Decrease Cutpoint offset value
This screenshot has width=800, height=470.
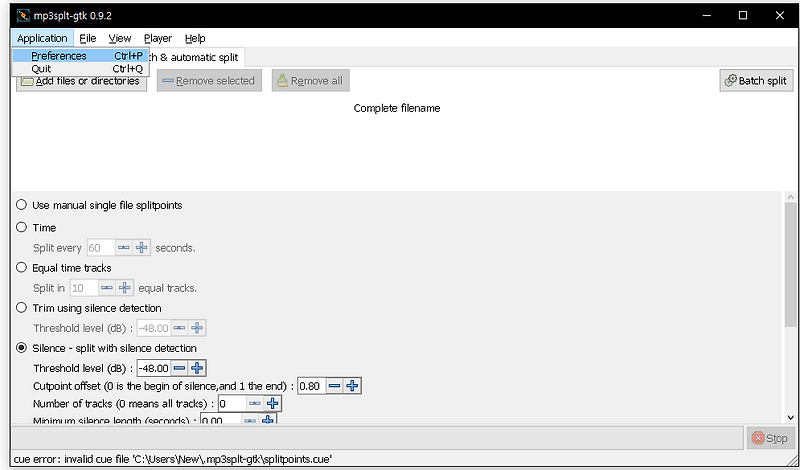tap(334, 386)
